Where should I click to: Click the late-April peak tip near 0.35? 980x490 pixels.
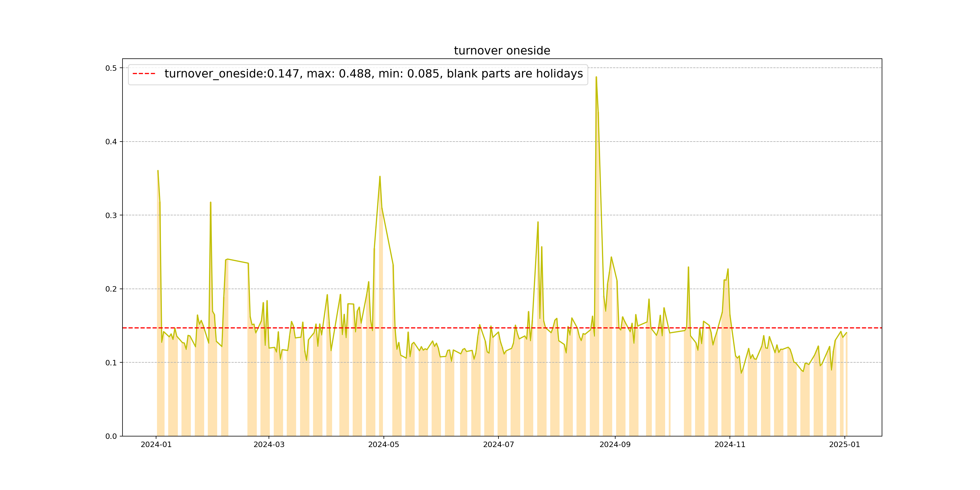pos(380,177)
